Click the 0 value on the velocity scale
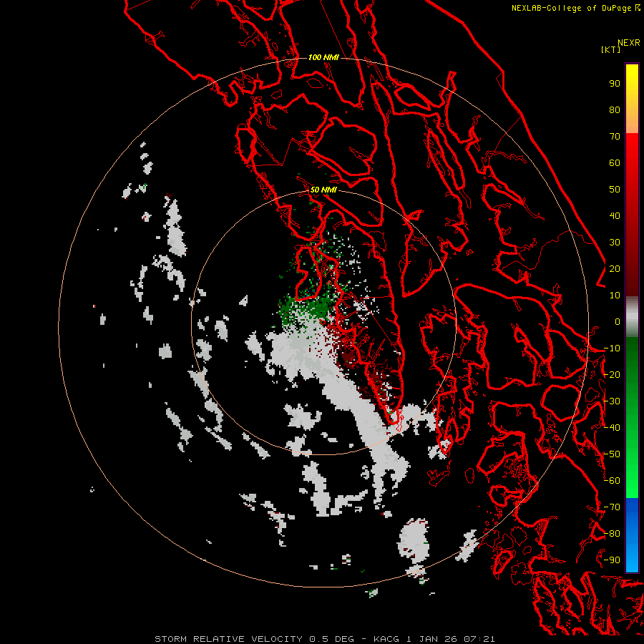644x644 pixels. pyautogui.click(x=617, y=321)
